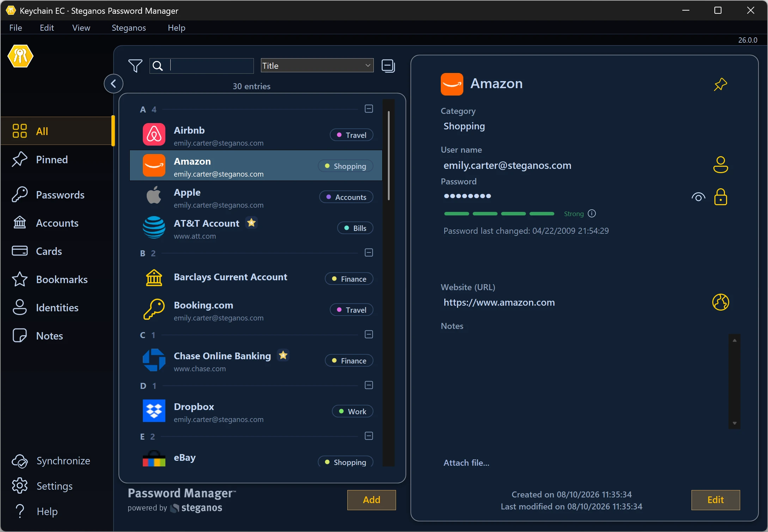The width and height of the screenshot is (768, 532).
Task: Open the Help menu in menu bar
Action: point(176,27)
